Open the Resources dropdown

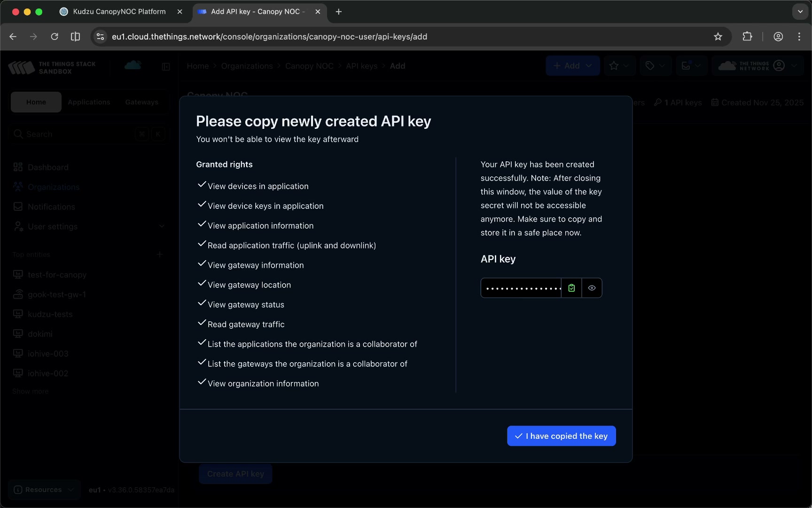(44, 490)
